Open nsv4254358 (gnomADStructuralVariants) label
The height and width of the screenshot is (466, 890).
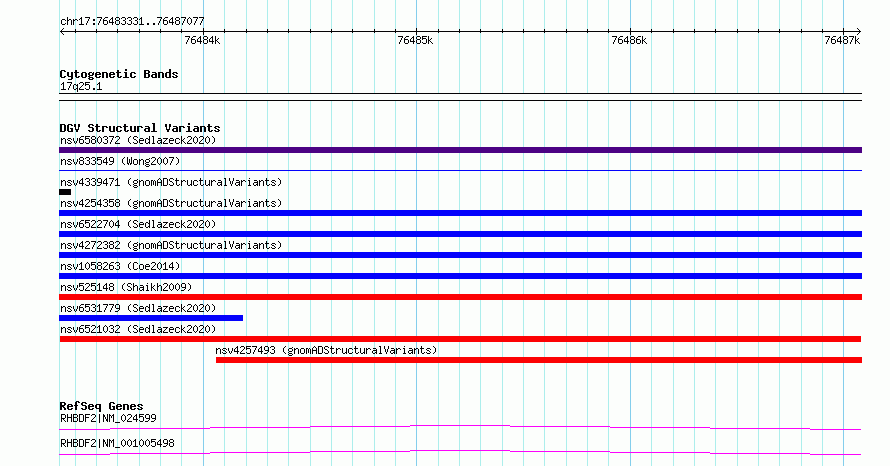point(171,203)
